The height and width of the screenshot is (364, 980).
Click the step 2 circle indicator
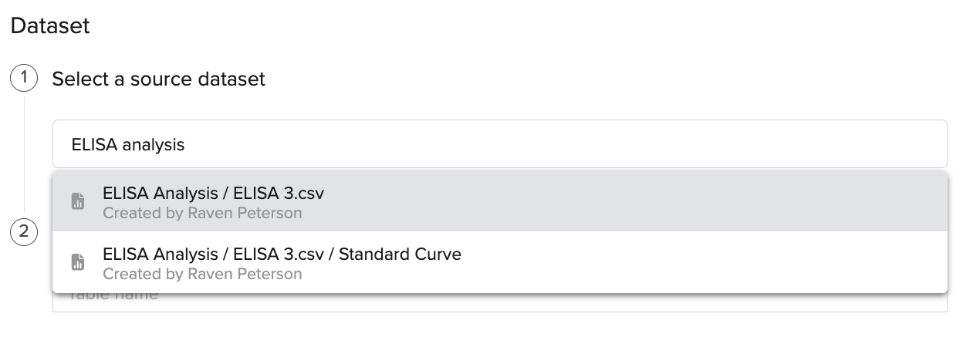24,232
